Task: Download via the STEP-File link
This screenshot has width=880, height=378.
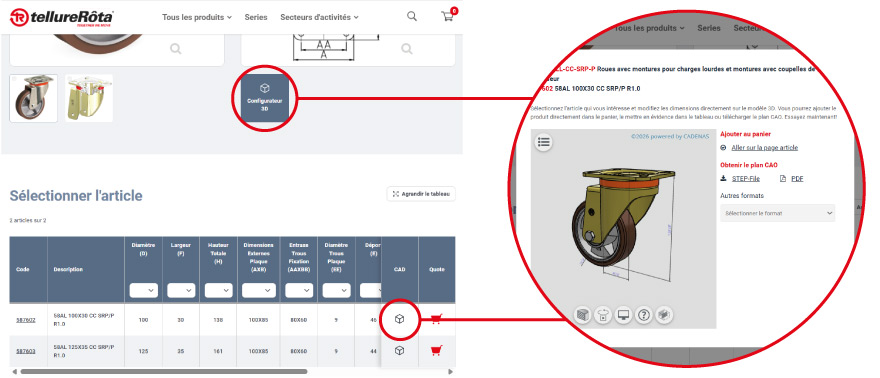Action: click(746, 178)
